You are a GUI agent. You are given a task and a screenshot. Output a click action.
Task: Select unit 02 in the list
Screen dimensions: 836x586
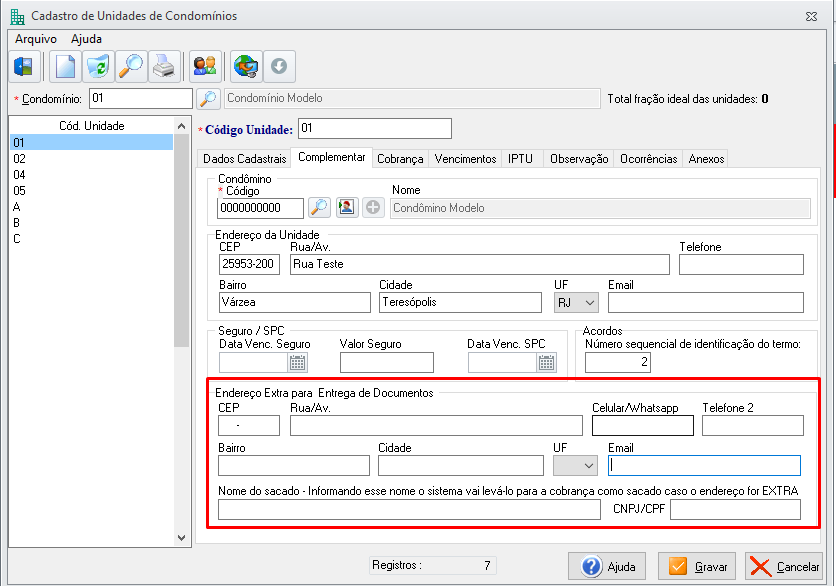[x=92, y=158]
